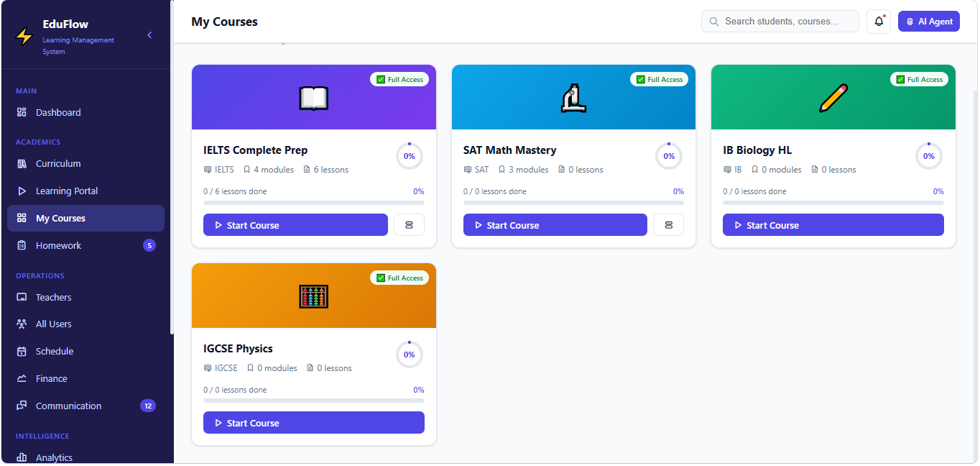The image size is (980, 466).
Task: Open Curriculum from the sidebar
Action: 85,163
